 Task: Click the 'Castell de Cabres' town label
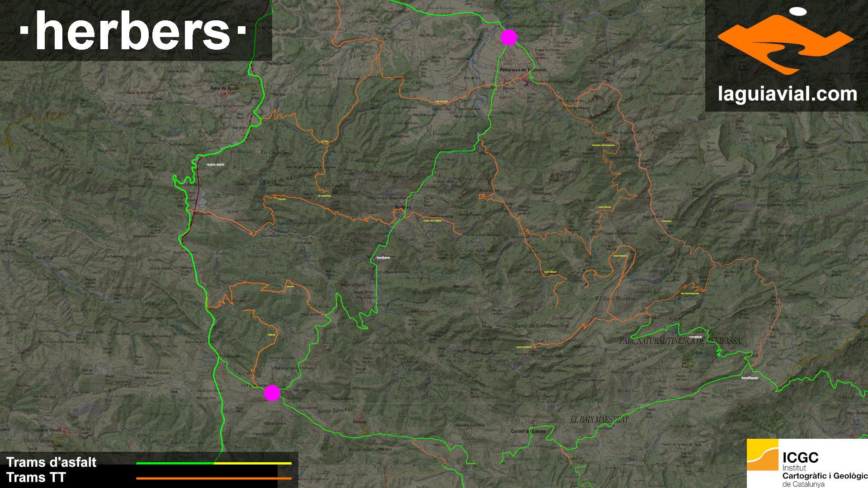tap(528, 431)
